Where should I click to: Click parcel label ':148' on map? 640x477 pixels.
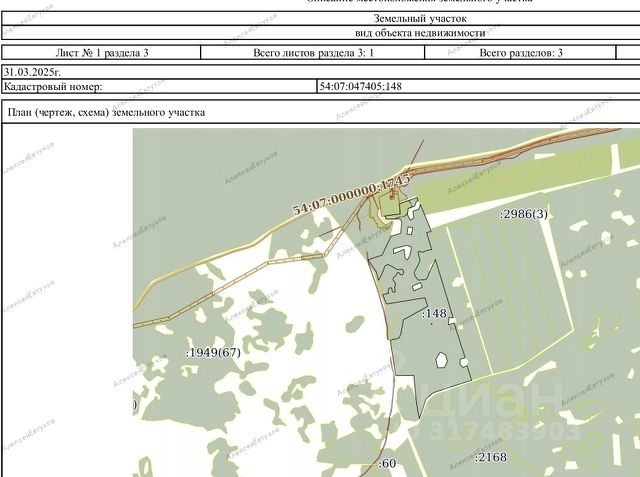click(x=434, y=313)
